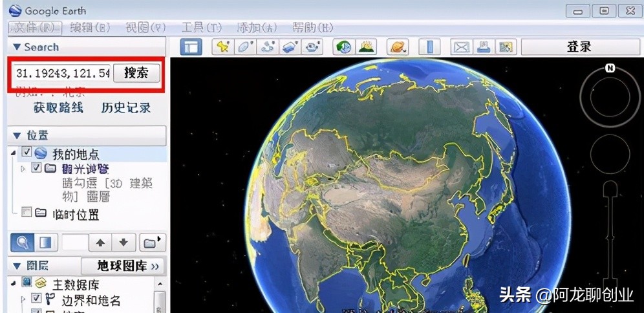Viewport: 644px width, 313px height.
Task: Click the add folder icon button
Action: tap(152, 243)
